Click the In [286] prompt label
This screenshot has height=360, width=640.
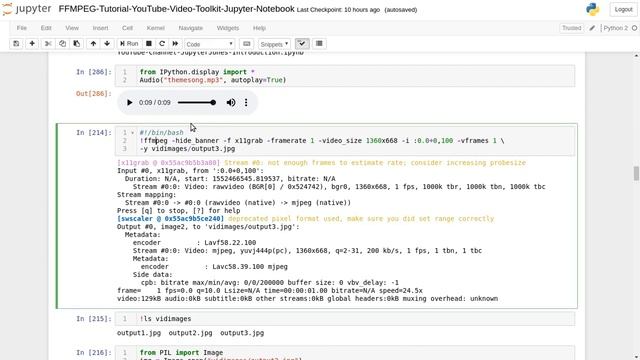[94, 72]
